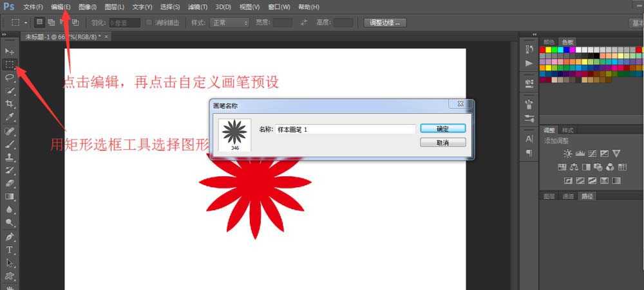Select the Pen tool

point(10,237)
